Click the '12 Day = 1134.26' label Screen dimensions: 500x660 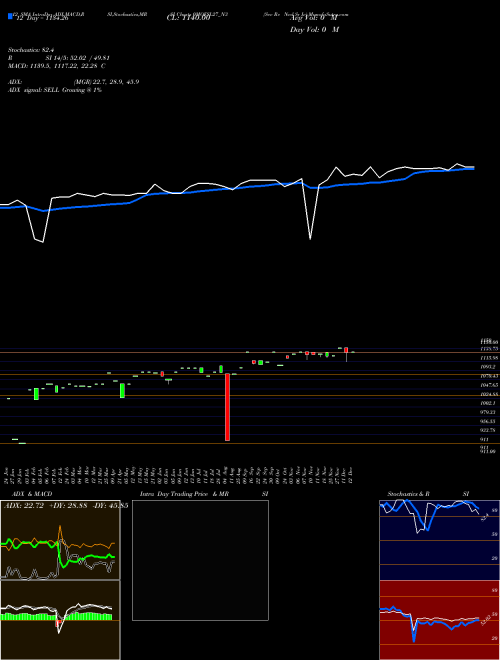41,19
